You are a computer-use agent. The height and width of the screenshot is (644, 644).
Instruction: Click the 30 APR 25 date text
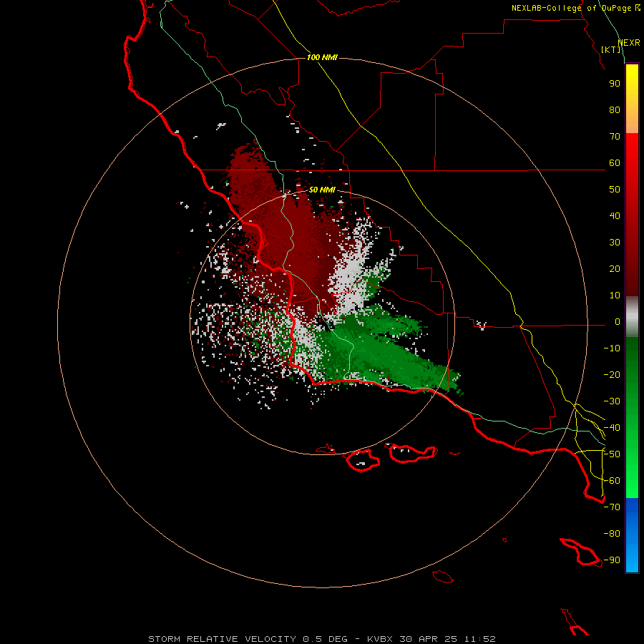pyautogui.click(x=428, y=639)
